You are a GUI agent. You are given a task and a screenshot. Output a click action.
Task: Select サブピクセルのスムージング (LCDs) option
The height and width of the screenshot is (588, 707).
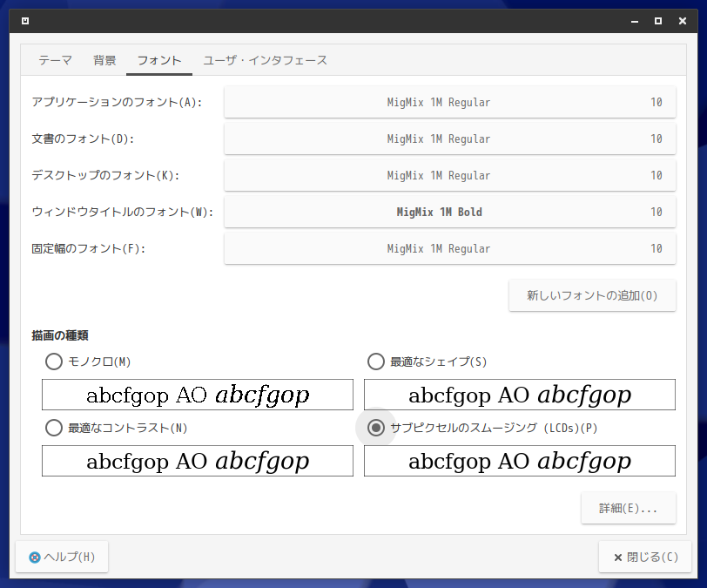[375, 428]
